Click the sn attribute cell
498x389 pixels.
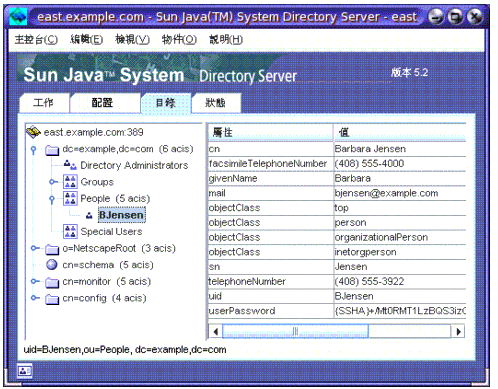[270, 267]
